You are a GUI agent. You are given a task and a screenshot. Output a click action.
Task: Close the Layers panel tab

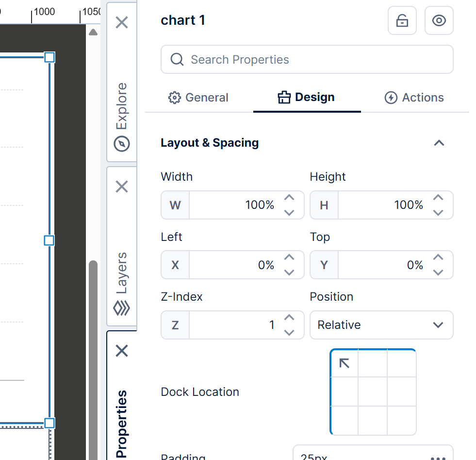[122, 187]
